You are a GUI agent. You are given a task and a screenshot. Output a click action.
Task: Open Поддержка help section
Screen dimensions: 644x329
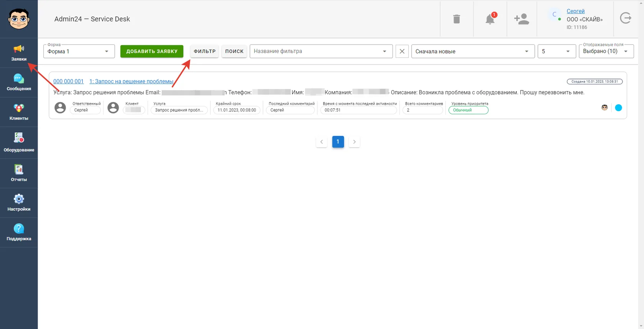pos(19,232)
